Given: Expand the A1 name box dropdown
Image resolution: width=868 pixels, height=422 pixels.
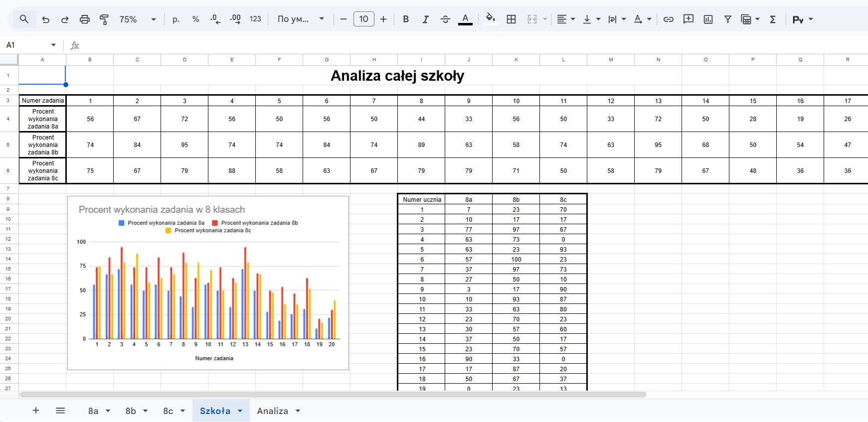Looking at the screenshot, I should (53, 45).
